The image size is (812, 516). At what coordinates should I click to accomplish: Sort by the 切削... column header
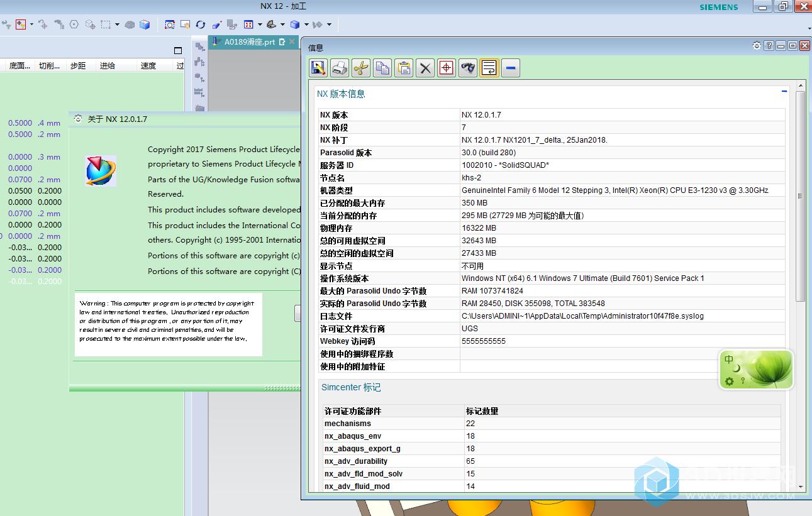tap(49, 65)
